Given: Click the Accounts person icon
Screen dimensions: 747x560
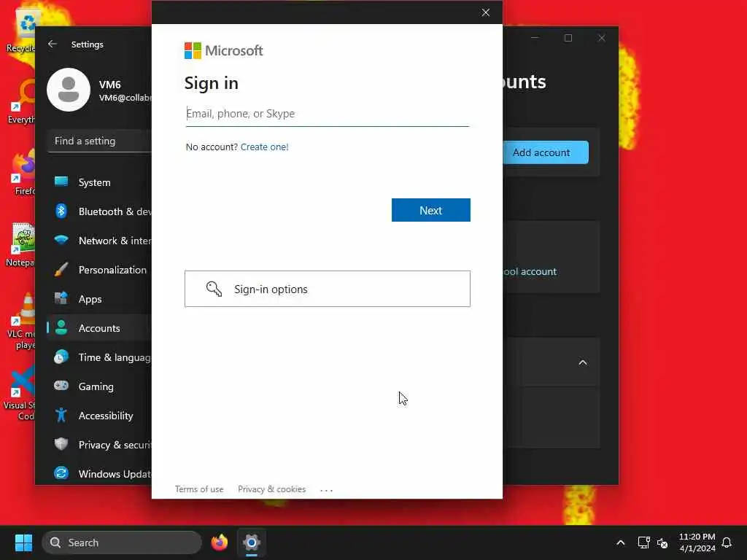Looking at the screenshot, I should (61, 327).
